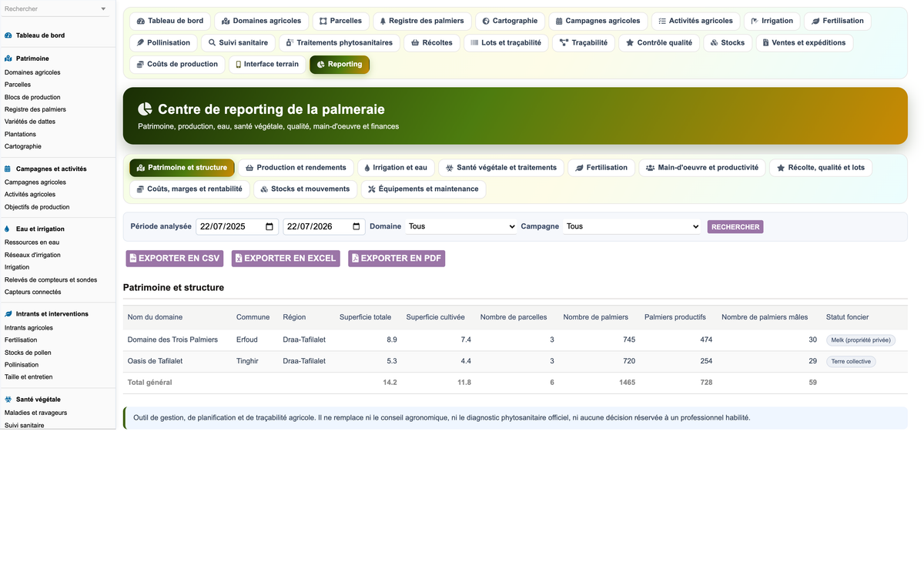Image resolution: width=924 pixels, height=572 pixels.
Task: Go to Registre des palmiers top pill
Action: click(422, 21)
